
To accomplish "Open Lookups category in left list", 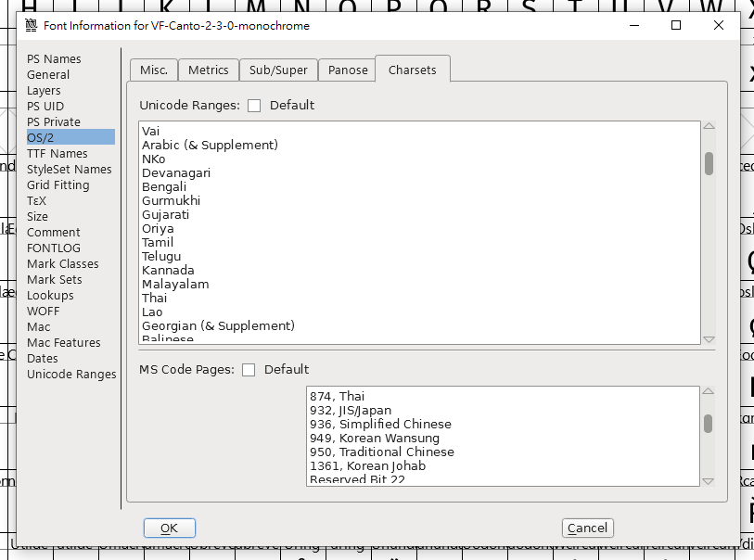I will pyautogui.click(x=50, y=296).
